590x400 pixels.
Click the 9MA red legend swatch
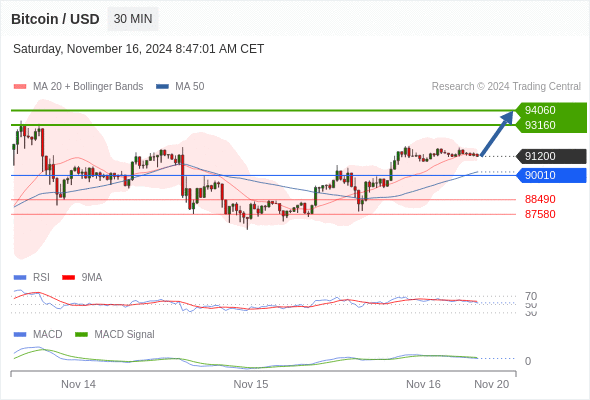68,278
